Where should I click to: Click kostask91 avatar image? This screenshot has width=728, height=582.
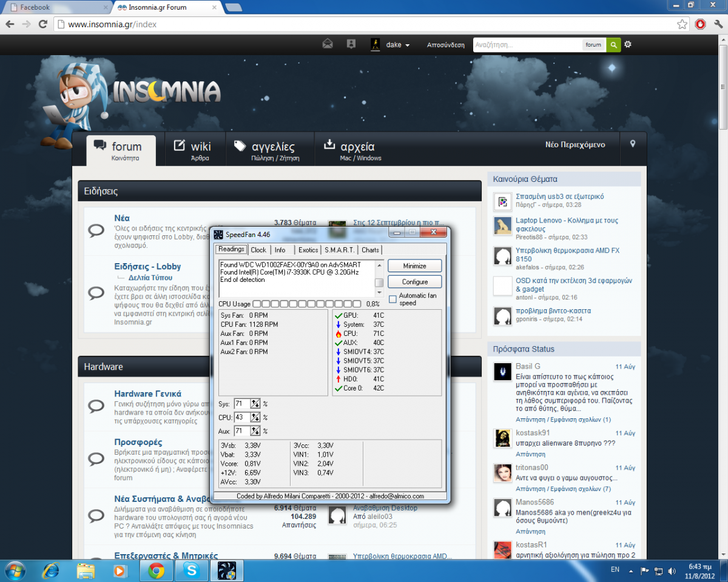(502, 438)
